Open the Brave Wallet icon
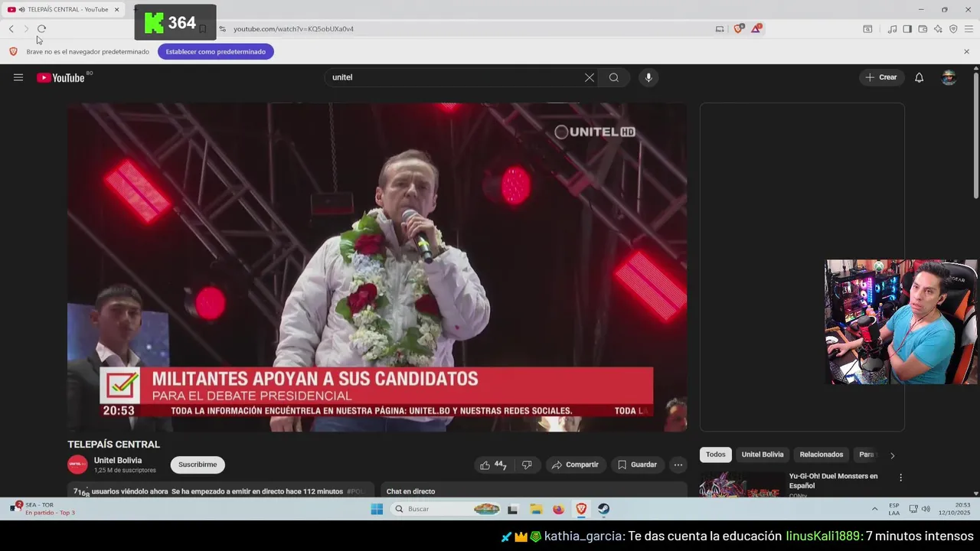Viewport: 980px width, 551px height. click(923, 29)
